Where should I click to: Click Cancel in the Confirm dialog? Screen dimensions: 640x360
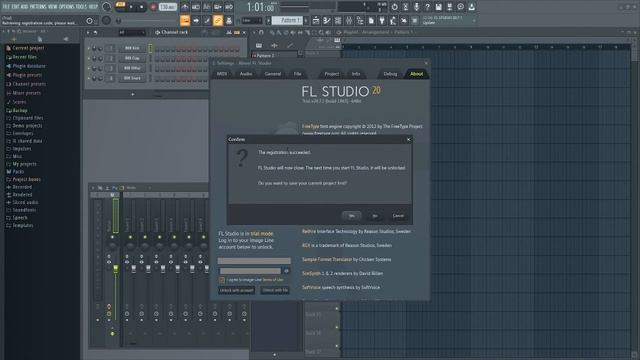point(398,216)
